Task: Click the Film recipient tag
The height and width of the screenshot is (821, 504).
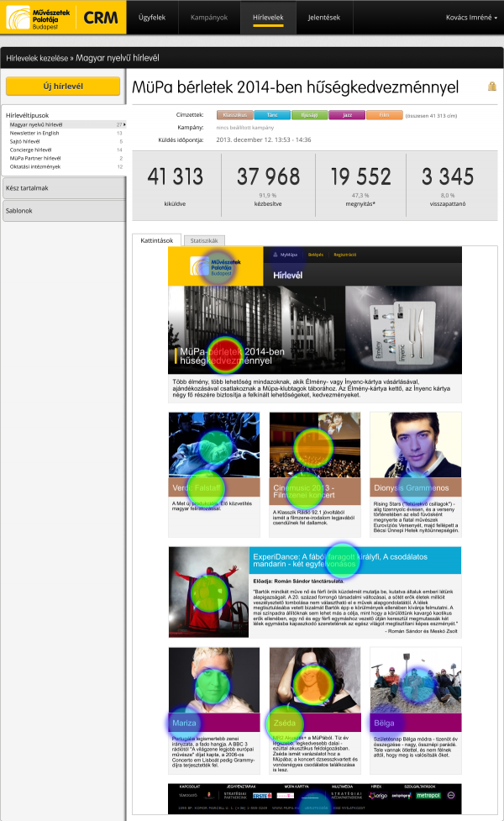Action: (x=384, y=115)
